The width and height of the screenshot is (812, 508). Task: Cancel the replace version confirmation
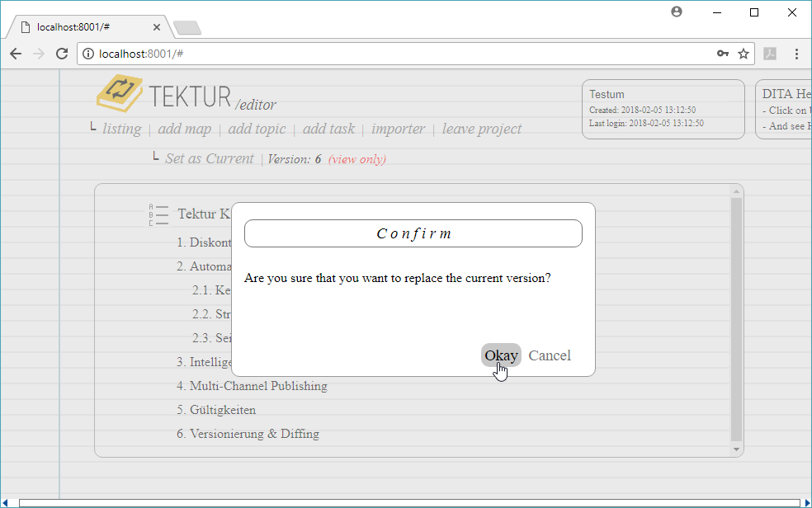(550, 355)
